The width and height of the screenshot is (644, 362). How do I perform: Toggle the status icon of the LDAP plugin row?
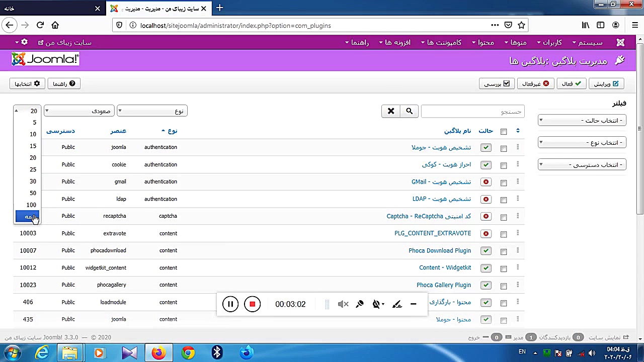point(486,199)
